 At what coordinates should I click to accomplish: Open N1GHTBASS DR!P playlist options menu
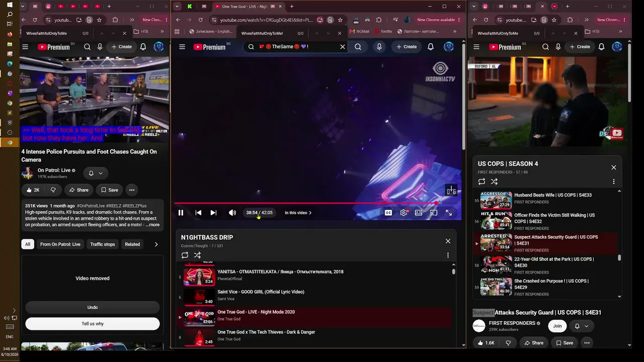pos(448,255)
